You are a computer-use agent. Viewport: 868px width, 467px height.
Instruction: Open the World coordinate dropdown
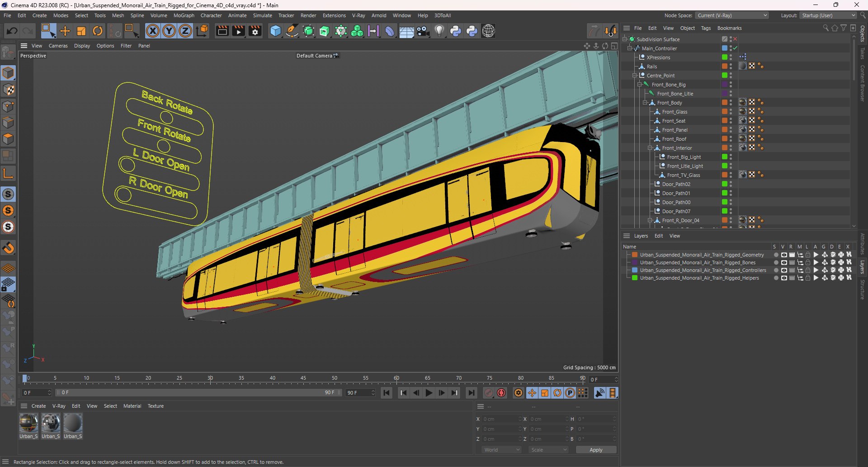click(x=502, y=450)
